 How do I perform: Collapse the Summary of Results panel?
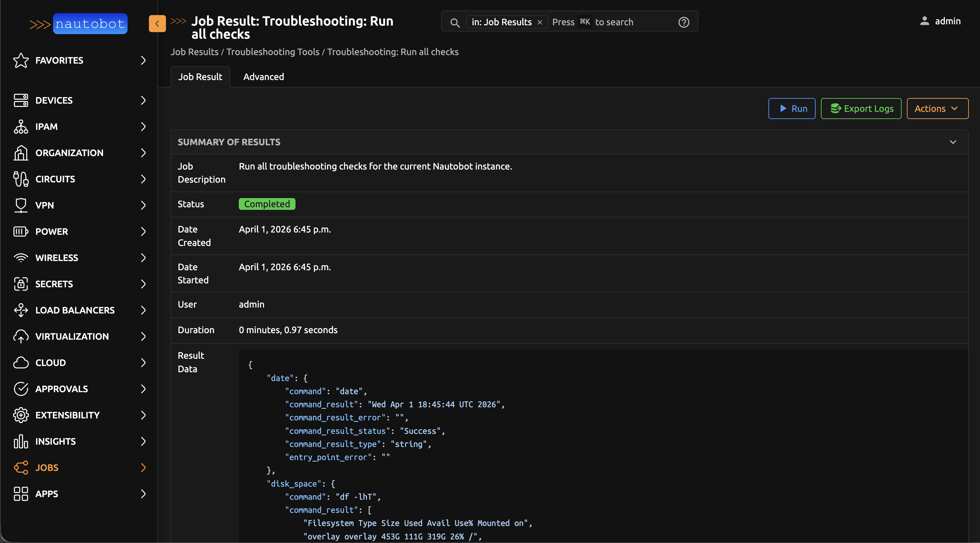coord(952,142)
